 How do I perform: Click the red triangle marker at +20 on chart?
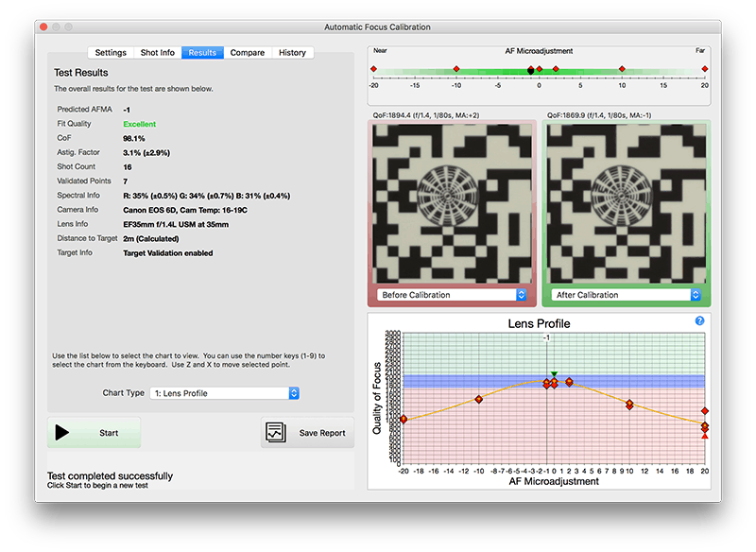705,436
